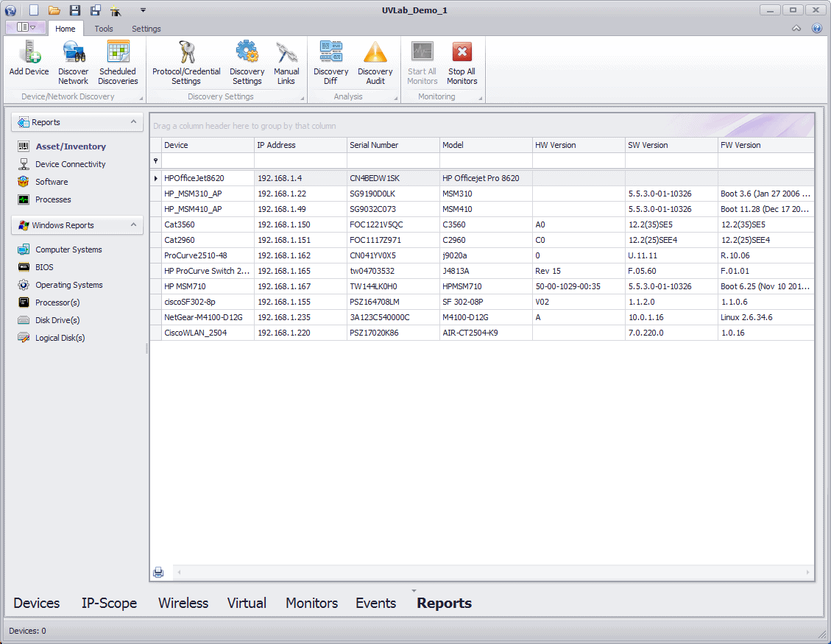Switch to the Tools ribbon tab

pos(104,29)
